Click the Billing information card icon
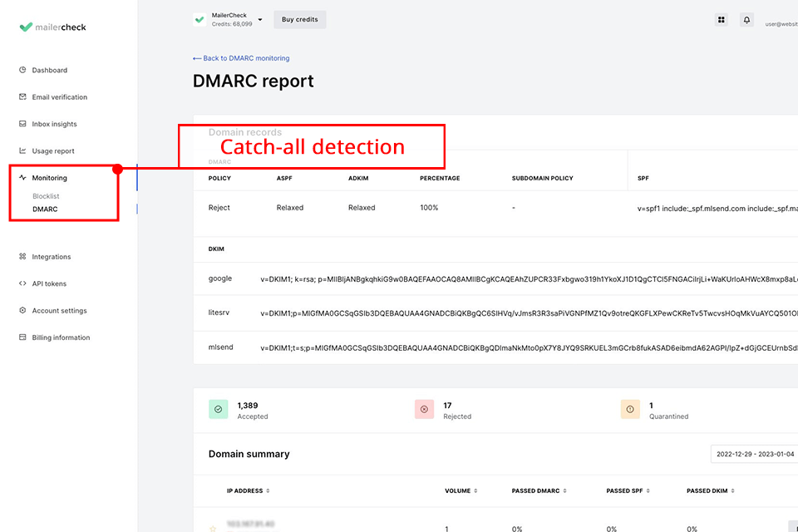Image resolution: width=798 pixels, height=532 pixels. point(22,337)
